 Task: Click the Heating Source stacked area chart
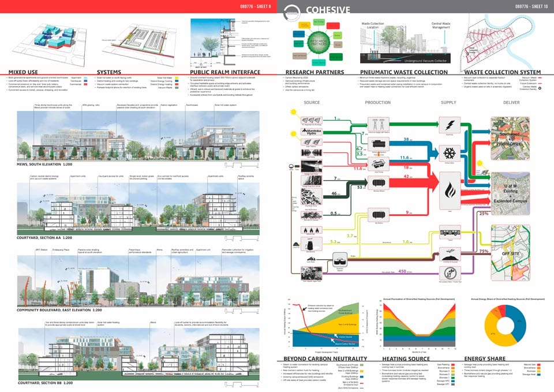tap(420, 324)
